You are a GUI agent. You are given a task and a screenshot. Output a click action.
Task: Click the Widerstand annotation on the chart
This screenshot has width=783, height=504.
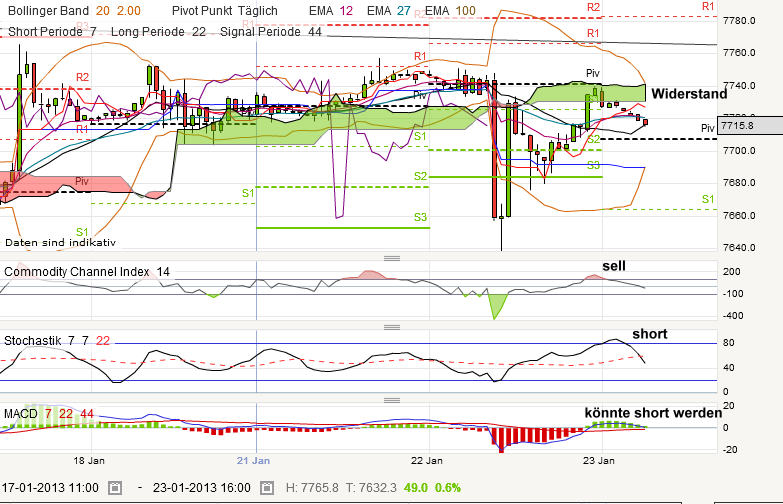pyautogui.click(x=689, y=93)
